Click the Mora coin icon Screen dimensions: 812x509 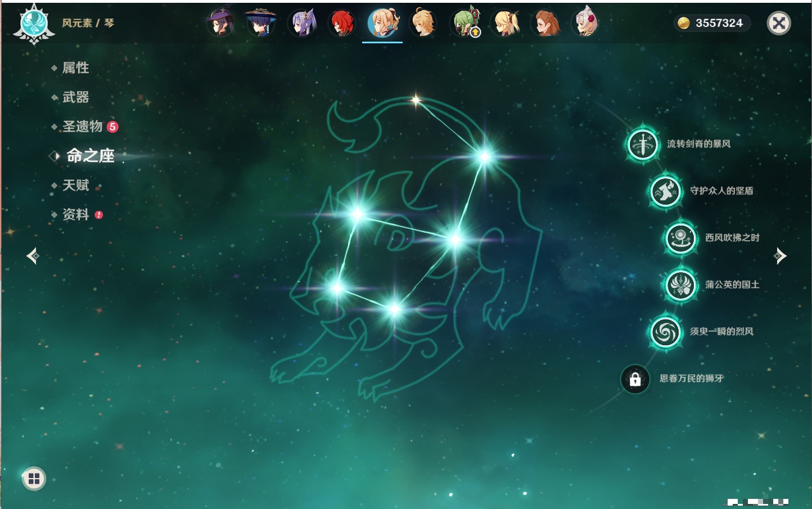683,23
